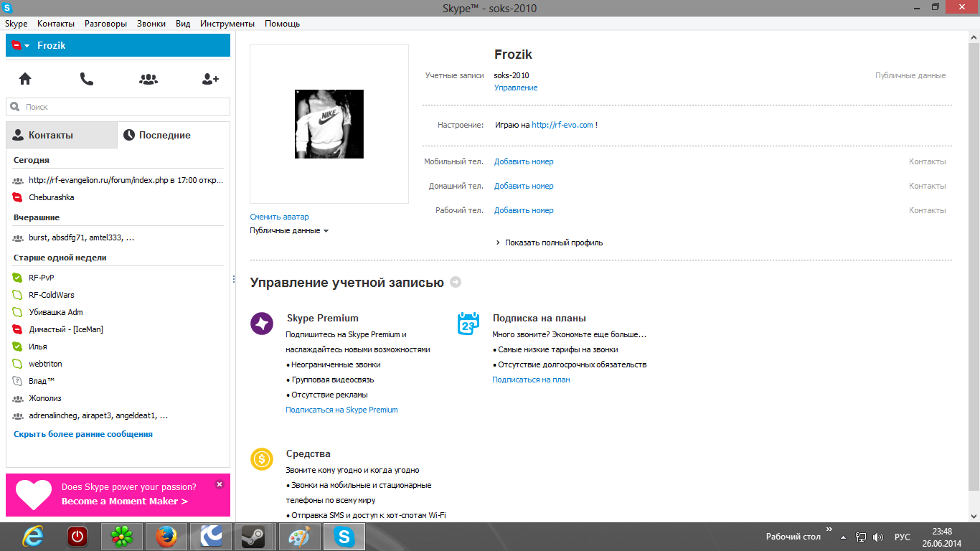Create a new group with people icon
The width and height of the screenshot is (980, 551).
149,79
